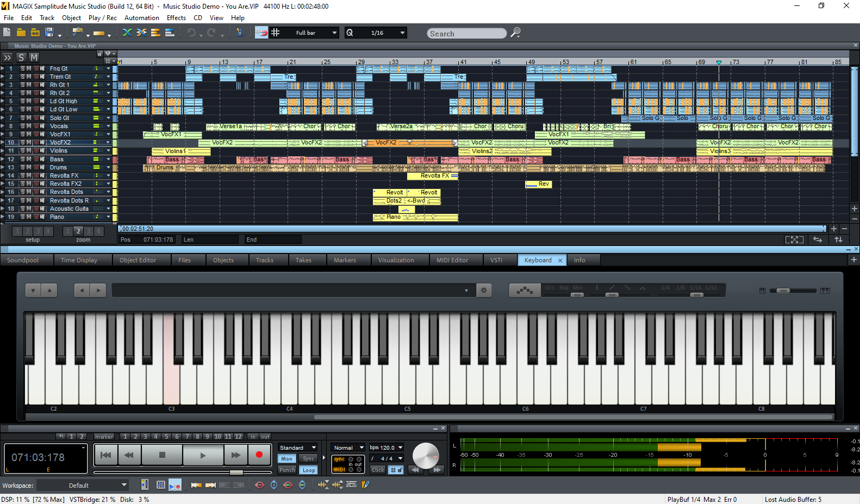Viewport: 860px width, 504px height.
Task: Toggle the grid icon beside Full bar
Action: (276, 33)
